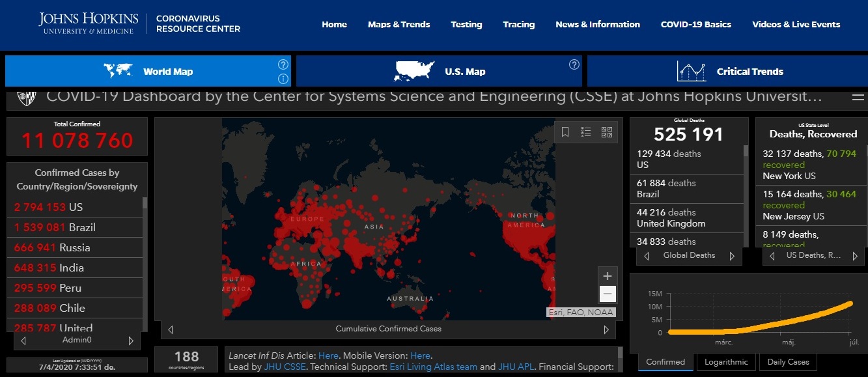Open the World Map info icon
Image resolution: width=868 pixels, height=377 pixels.
pos(283,79)
